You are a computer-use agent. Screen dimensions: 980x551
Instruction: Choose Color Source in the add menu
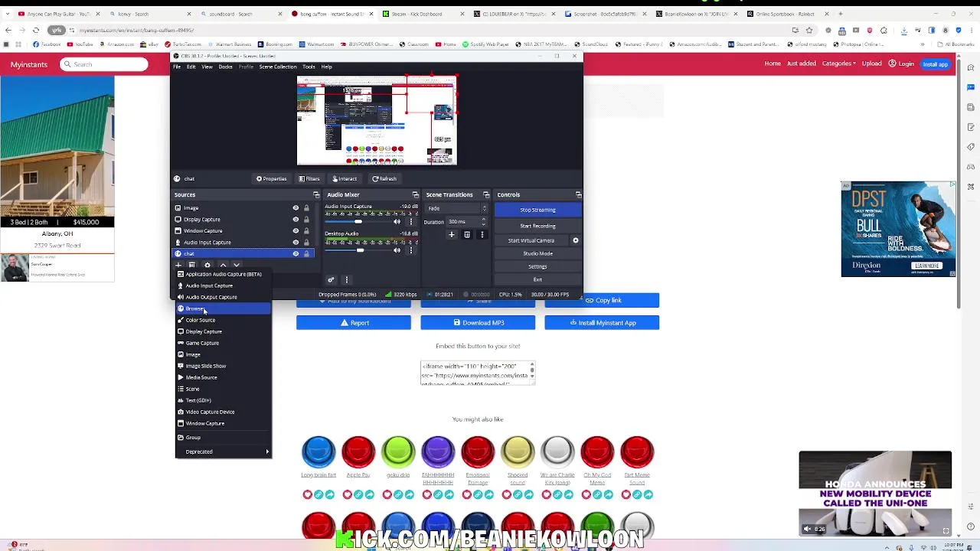pos(223,320)
